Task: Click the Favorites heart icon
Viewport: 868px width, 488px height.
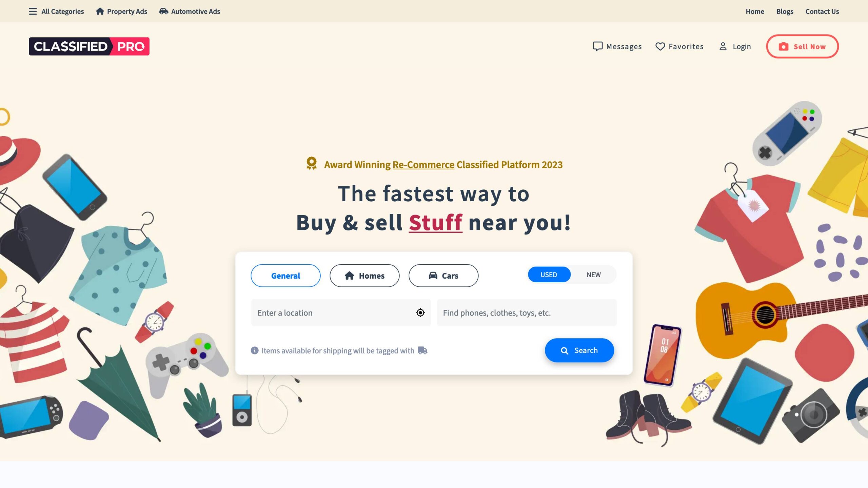Action: 660,46
